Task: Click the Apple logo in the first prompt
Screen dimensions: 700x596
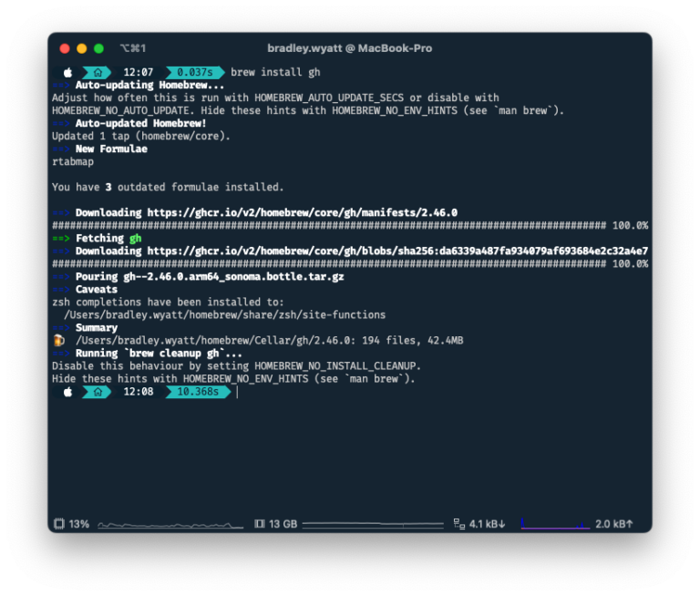Action: pyautogui.click(x=67, y=72)
